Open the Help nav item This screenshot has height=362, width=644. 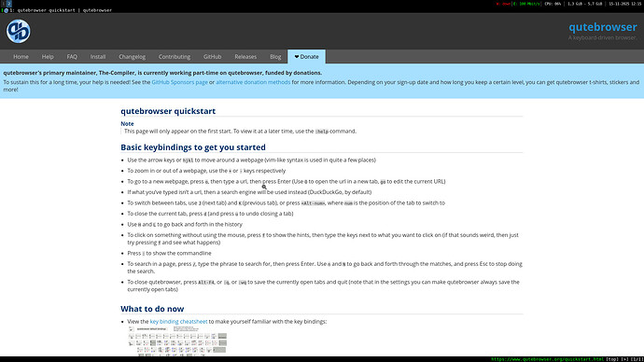48,57
